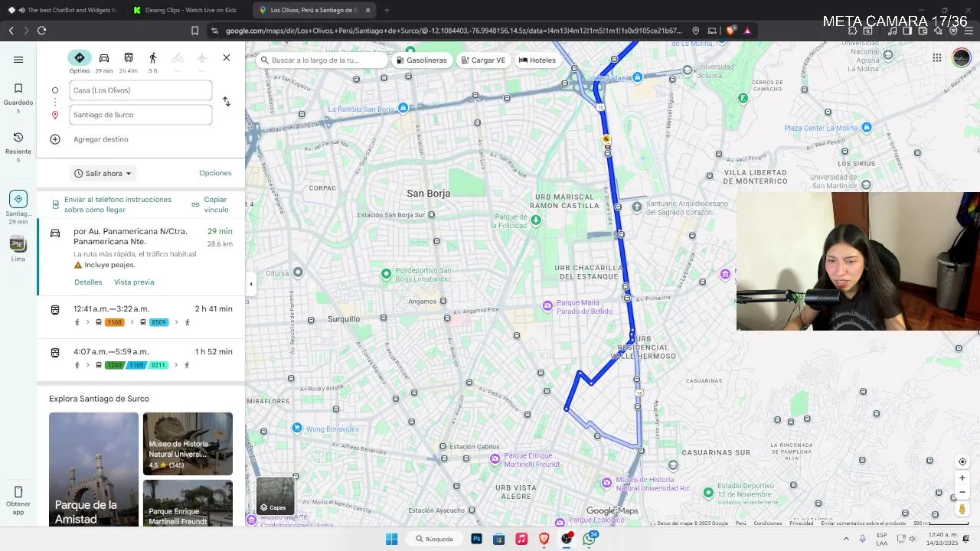Viewport: 980px width, 551px height.
Task: Open the Museo de Historia Natural card
Action: (x=188, y=444)
